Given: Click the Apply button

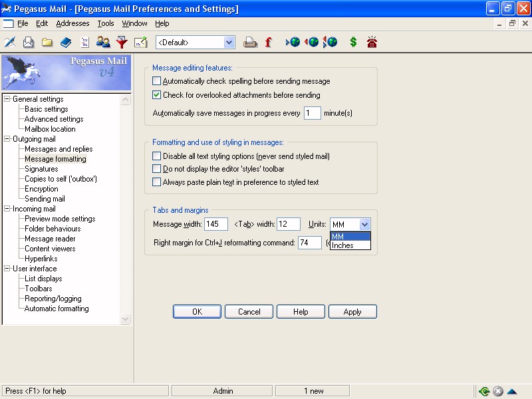Looking at the screenshot, I should (x=352, y=311).
